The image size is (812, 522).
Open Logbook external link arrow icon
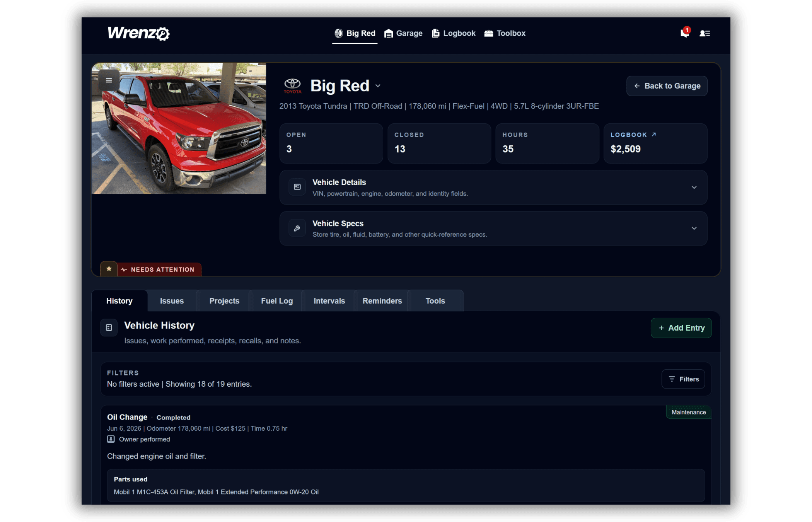tap(654, 135)
